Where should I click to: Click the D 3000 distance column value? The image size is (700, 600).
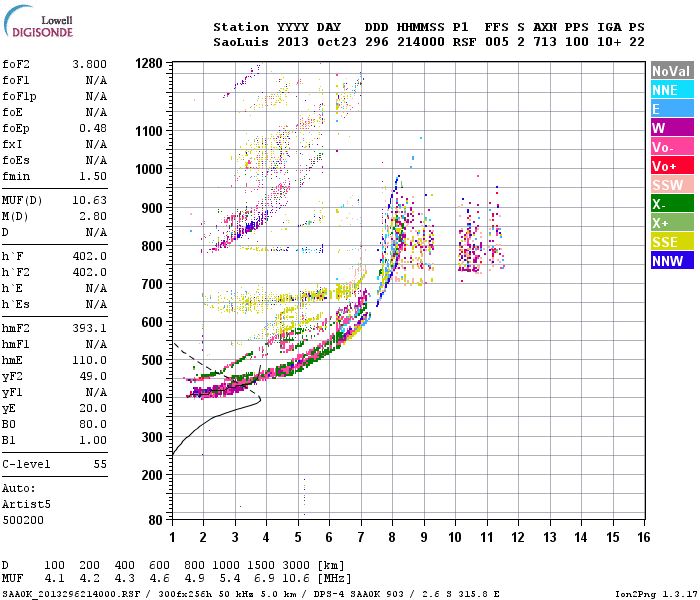coord(296,565)
